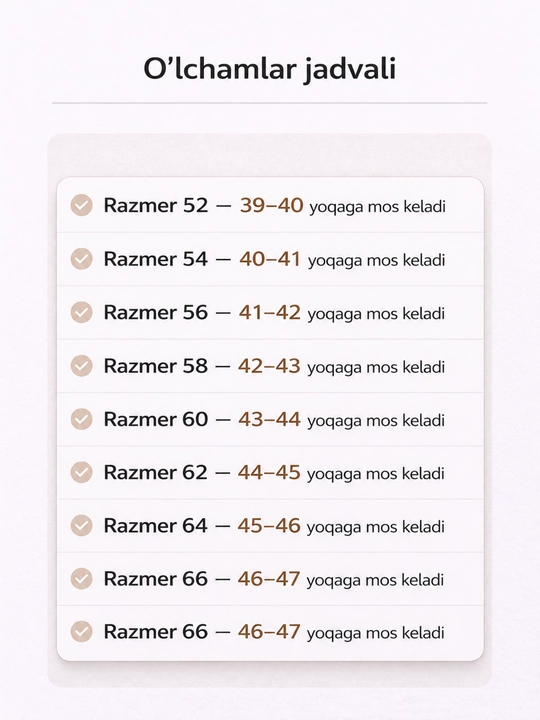The height and width of the screenshot is (720, 540).
Task: Toggle the checkmark beside Razmer 64
Action: [82, 525]
